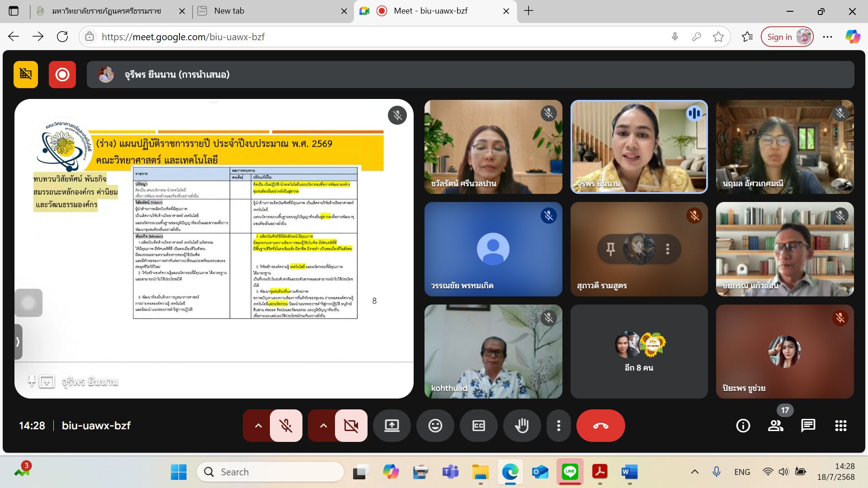Open the emoji reactions button
Viewport: 868px width, 488px height.
[x=435, y=426]
